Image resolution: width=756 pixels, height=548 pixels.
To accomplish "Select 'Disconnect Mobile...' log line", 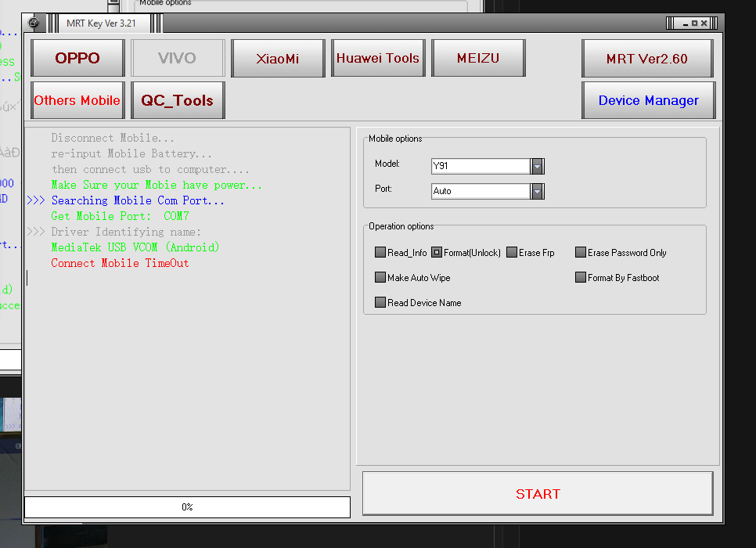I will click(x=113, y=138).
